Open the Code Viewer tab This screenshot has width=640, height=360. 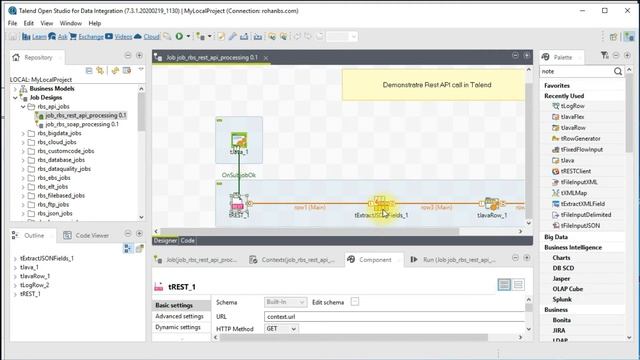pyautogui.click(x=86, y=236)
